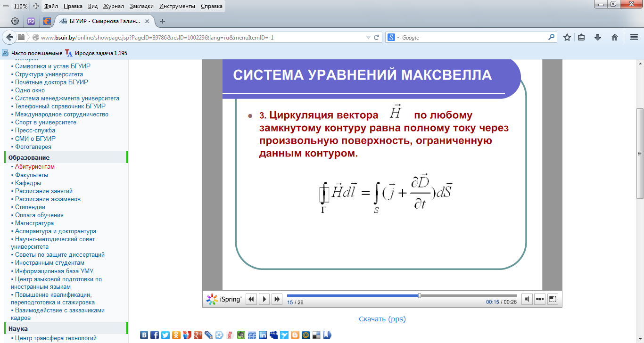The width and height of the screenshot is (644, 343).
Task: Zoom out with the minus button
Action: pyautogui.click(x=5, y=6)
